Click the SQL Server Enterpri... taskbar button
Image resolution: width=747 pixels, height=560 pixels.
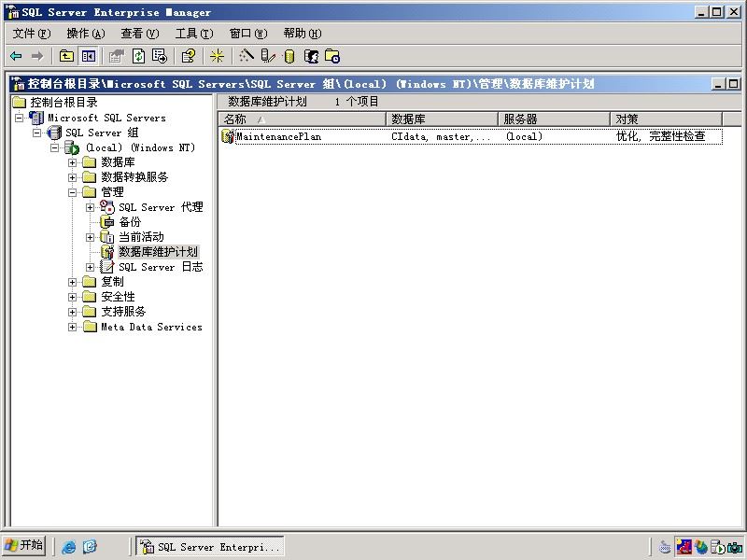coord(210,546)
